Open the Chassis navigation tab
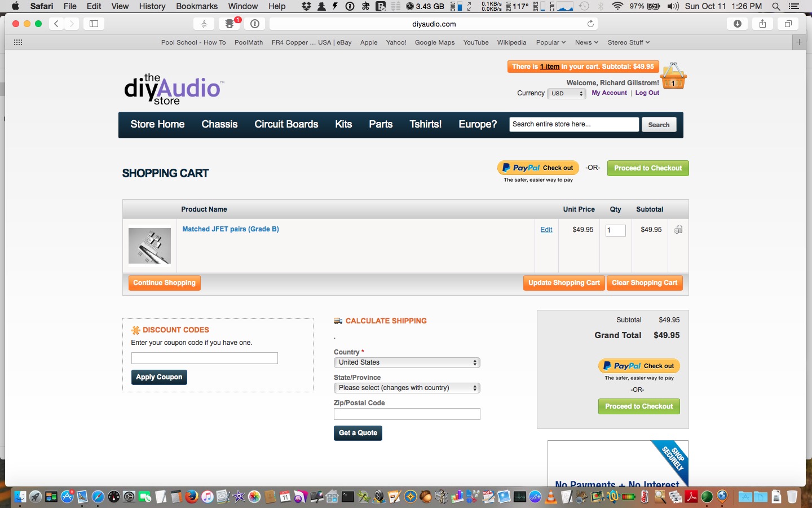Viewport: 812px width, 508px height. click(x=219, y=124)
